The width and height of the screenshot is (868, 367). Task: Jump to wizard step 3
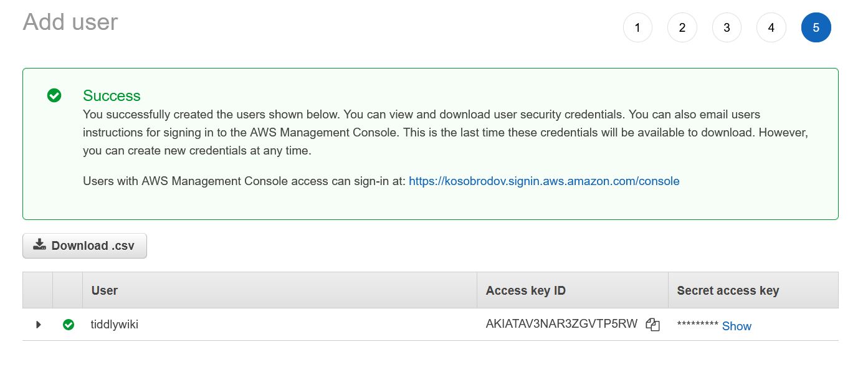[727, 27]
